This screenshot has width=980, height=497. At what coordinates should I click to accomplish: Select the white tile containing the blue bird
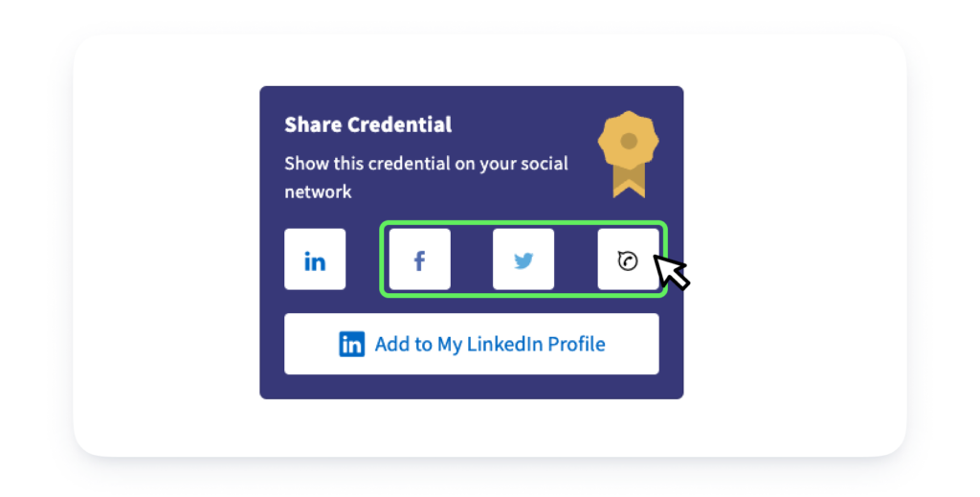pyautogui.click(x=523, y=259)
